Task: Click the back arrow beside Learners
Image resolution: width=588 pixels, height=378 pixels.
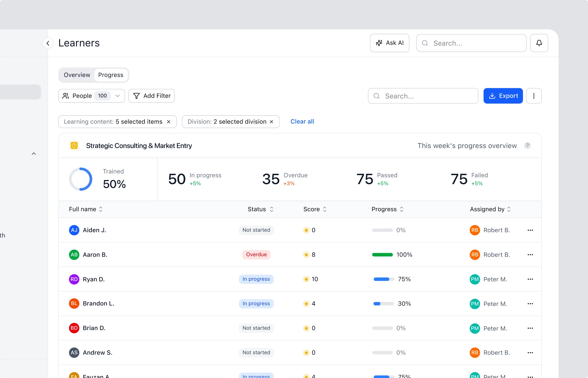Action: [x=48, y=43]
